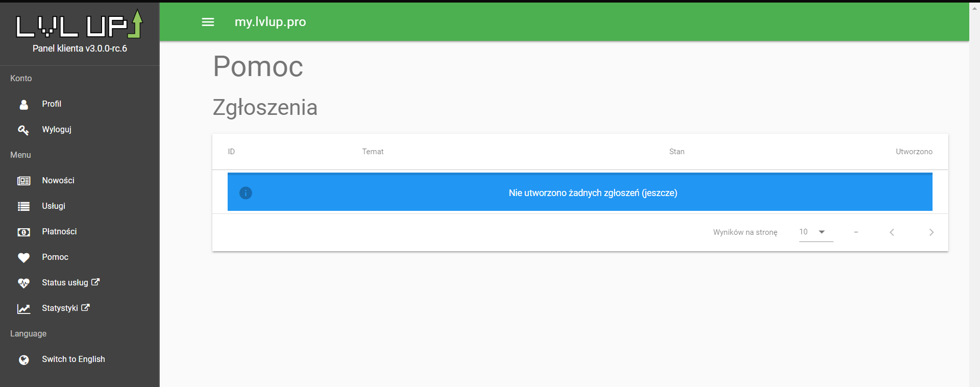The image size is (980, 387).
Task: Sort table by Stan column
Action: coord(677,152)
